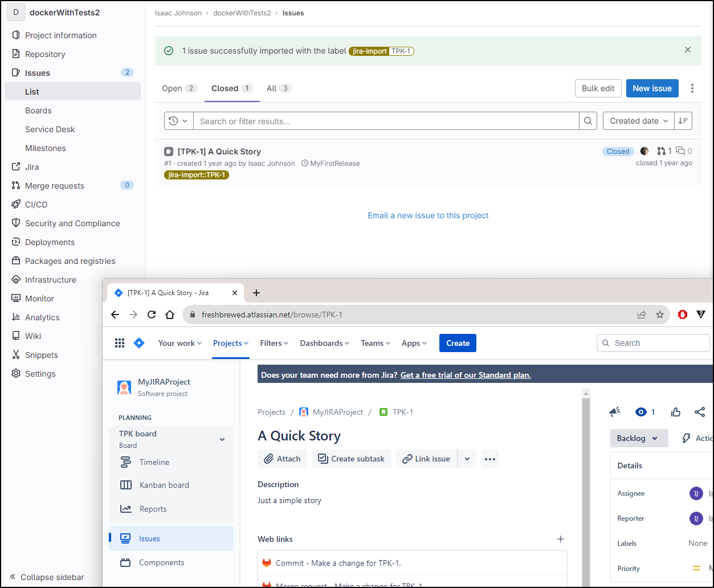This screenshot has height=588, width=714.
Task: Select the Closed issues tab
Action: click(x=232, y=88)
